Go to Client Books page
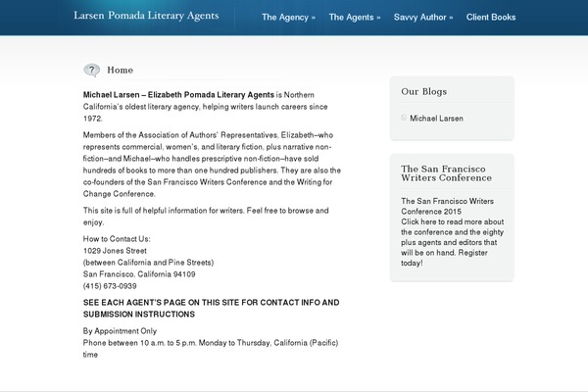The image size is (588, 392). coord(491,18)
